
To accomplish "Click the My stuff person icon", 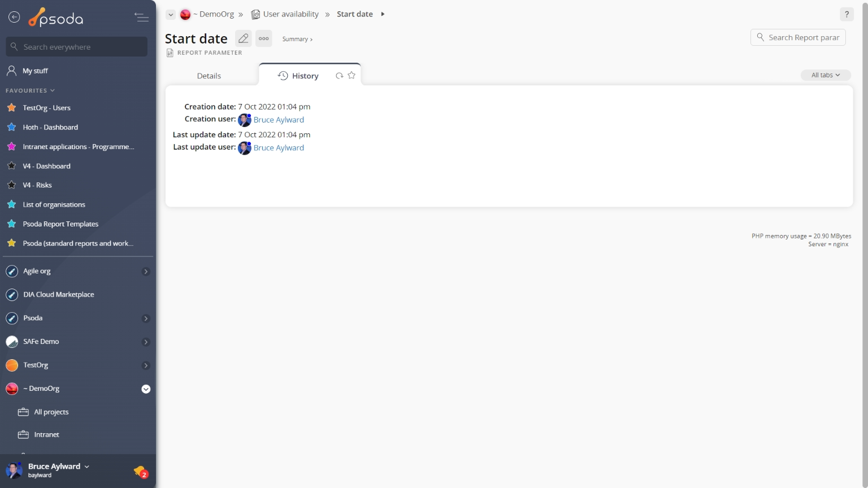I will 11,71.
